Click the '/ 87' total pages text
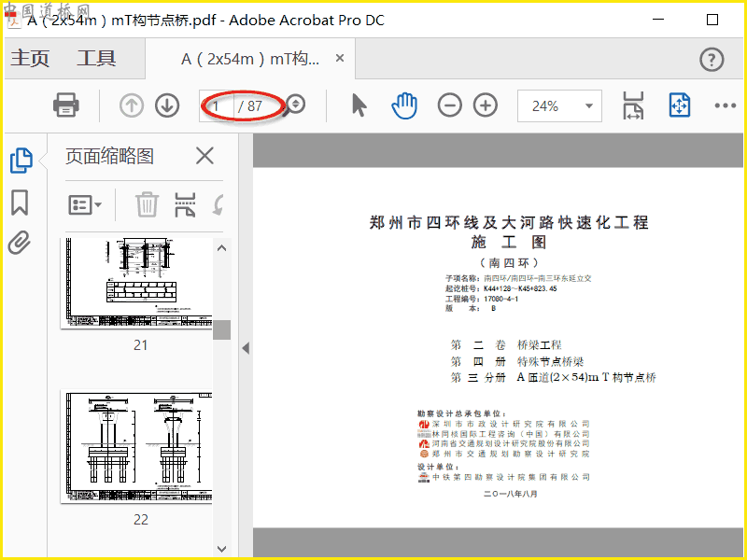This screenshot has width=747, height=560. [250, 105]
